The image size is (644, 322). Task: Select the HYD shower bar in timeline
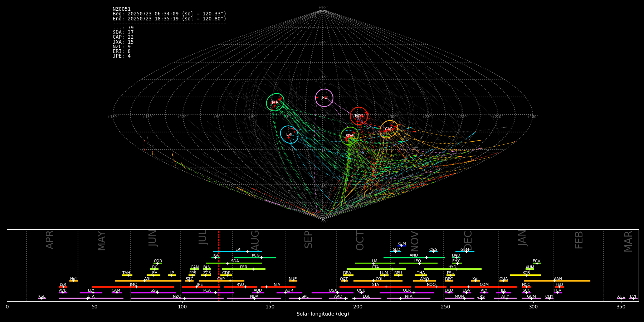click(453, 269)
